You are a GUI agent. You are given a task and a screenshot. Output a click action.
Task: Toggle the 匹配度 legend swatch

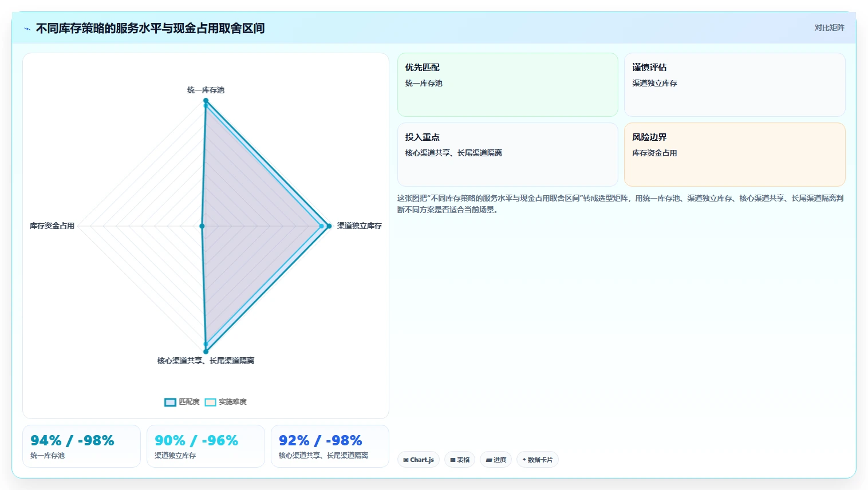(x=170, y=402)
